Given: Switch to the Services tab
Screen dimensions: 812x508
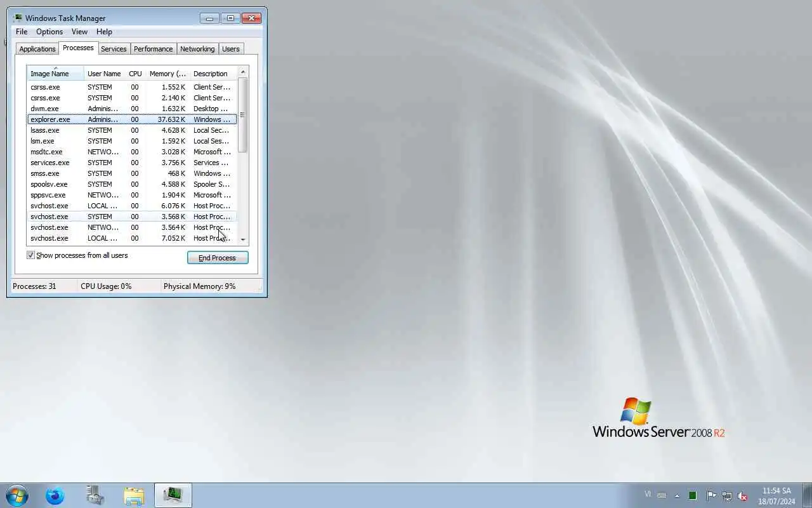Looking at the screenshot, I should pos(114,49).
